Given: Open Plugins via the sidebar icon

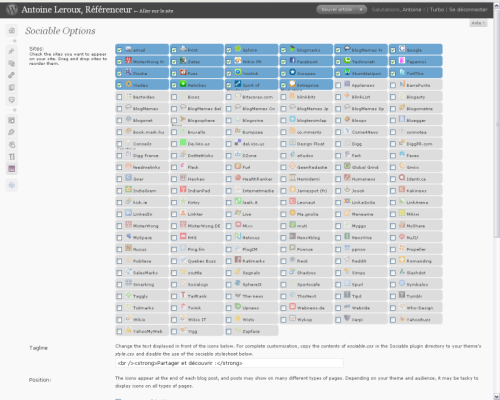Looking at the screenshot, I should [12, 132].
